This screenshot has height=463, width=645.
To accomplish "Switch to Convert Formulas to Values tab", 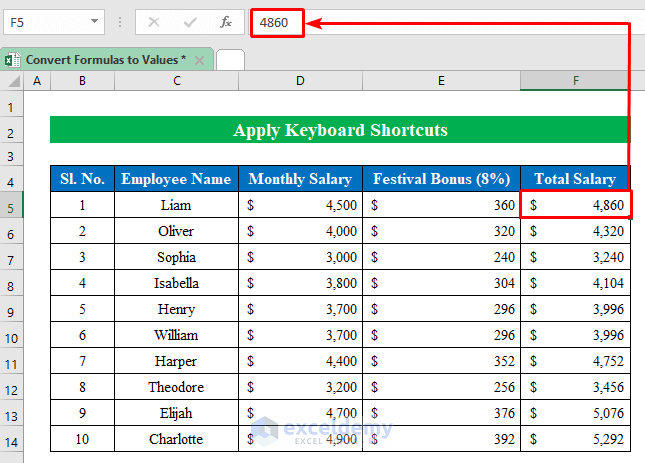I will point(106,60).
